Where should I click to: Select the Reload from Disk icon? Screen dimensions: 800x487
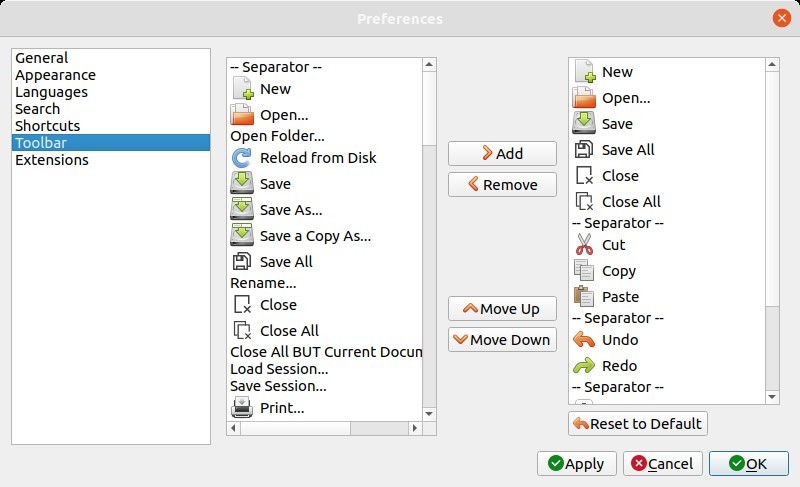click(243, 158)
